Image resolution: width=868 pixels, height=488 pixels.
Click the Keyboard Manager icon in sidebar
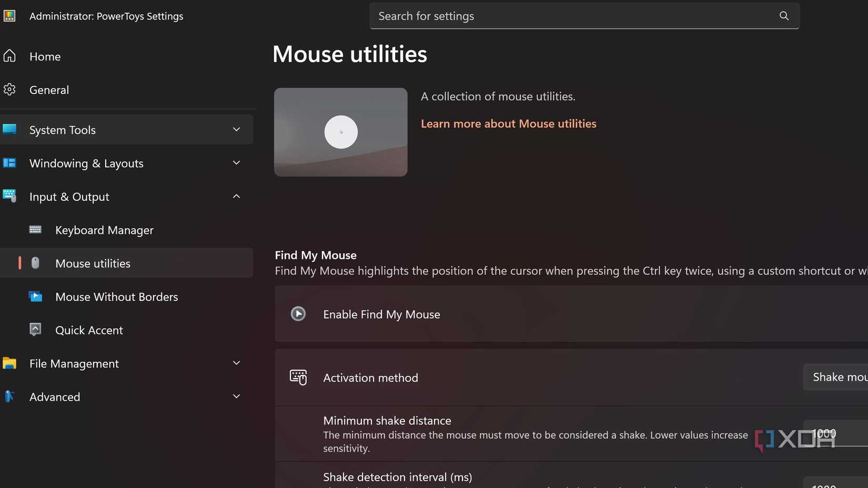[x=35, y=230]
